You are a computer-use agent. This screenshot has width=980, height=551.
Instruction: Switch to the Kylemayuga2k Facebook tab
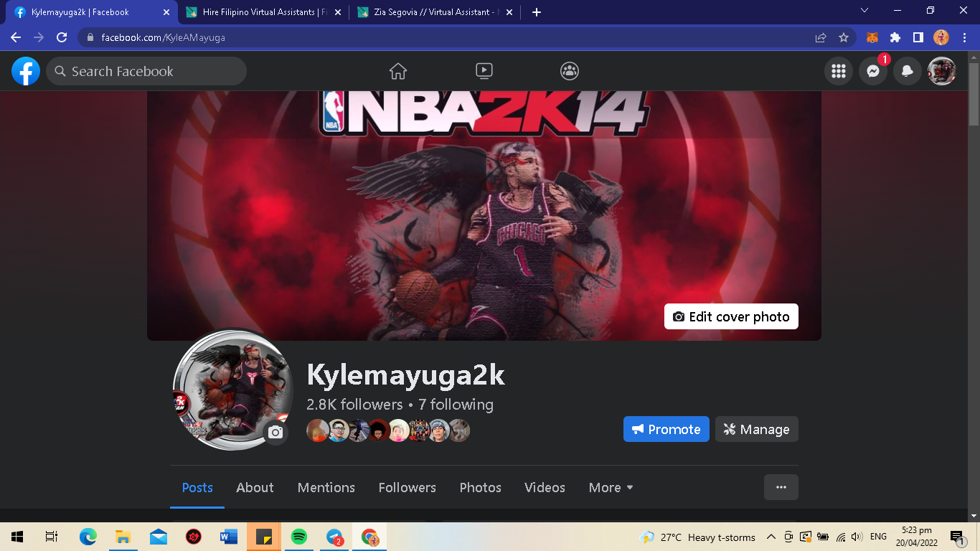click(90, 12)
